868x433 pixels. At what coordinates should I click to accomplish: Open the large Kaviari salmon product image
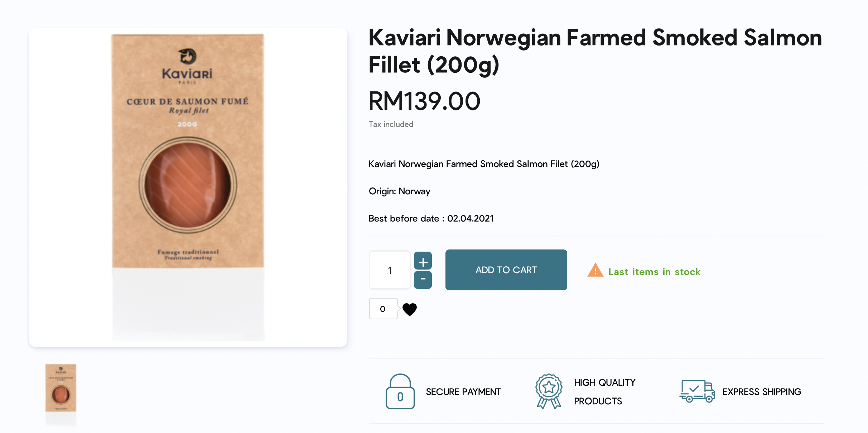pos(188,187)
